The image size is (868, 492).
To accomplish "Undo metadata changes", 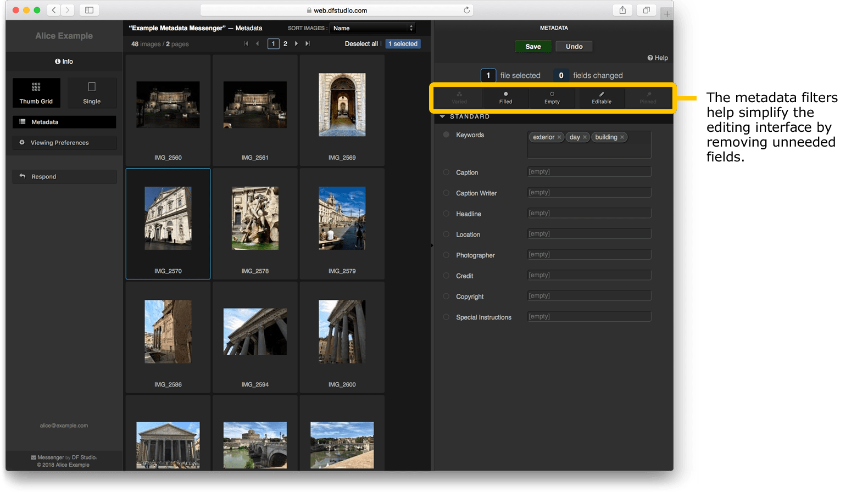I will pos(574,47).
